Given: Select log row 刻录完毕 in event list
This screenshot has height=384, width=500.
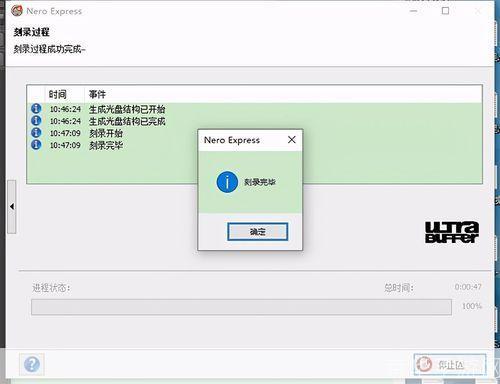Looking at the screenshot, I should pos(254,145).
